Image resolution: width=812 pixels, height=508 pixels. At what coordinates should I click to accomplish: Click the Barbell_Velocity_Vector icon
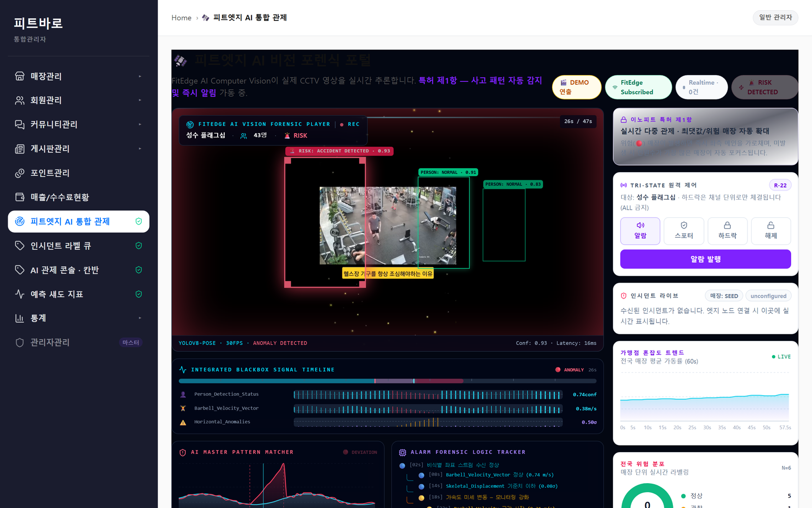(x=183, y=408)
